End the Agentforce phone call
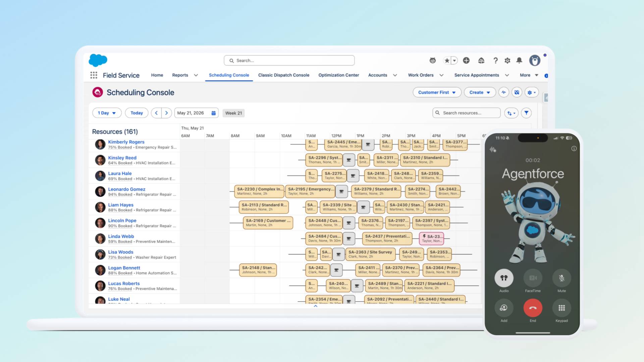The image size is (644, 362). tap(533, 308)
